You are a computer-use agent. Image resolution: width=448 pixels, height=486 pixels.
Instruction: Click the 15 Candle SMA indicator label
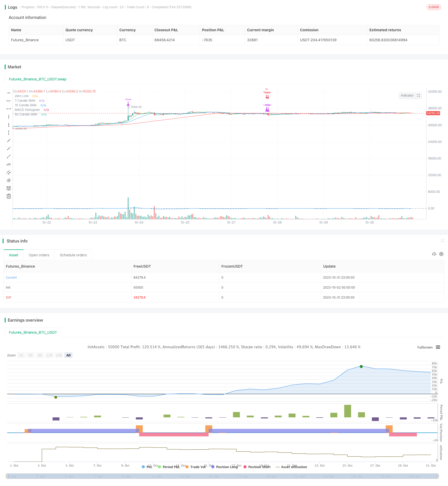(26, 105)
